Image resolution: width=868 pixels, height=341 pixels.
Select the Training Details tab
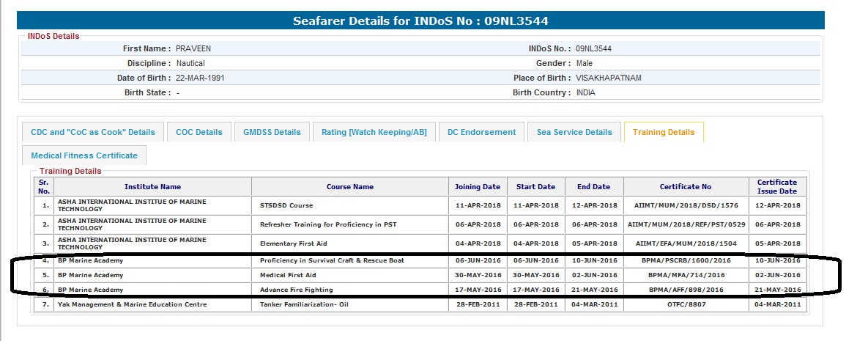pyautogui.click(x=663, y=132)
